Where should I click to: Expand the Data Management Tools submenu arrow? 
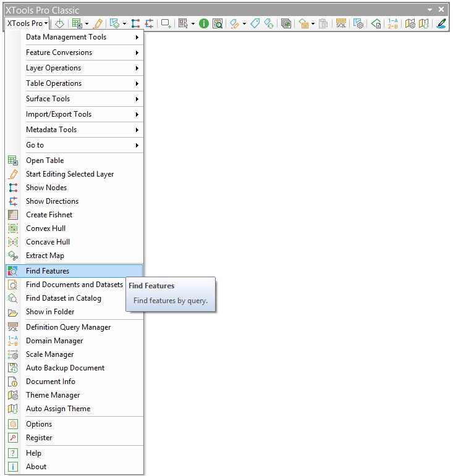coord(137,37)
